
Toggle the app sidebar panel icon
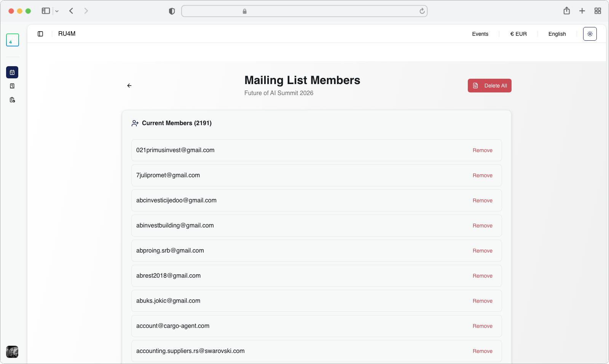point(40,34)
